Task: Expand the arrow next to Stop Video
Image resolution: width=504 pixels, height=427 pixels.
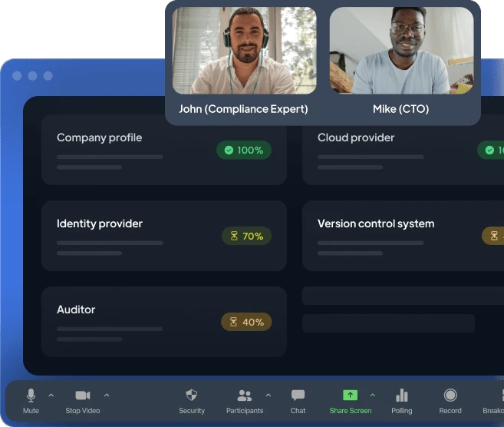Action: pos(107,396)
